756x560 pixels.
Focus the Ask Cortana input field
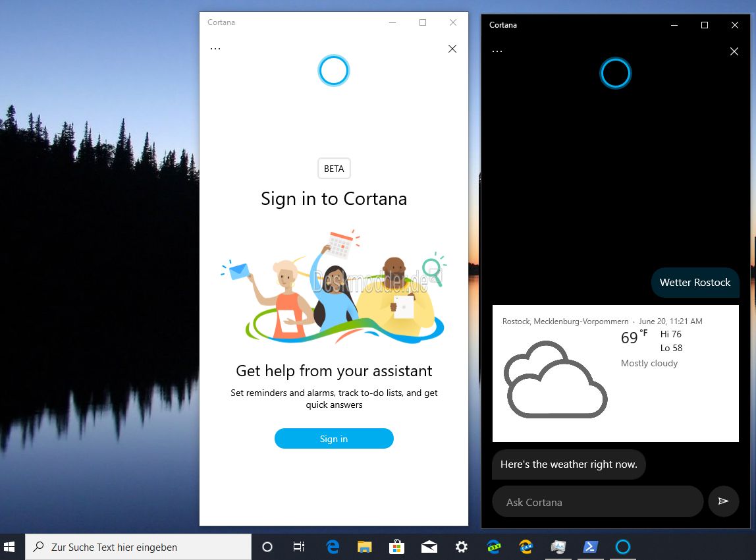point(597,502)
